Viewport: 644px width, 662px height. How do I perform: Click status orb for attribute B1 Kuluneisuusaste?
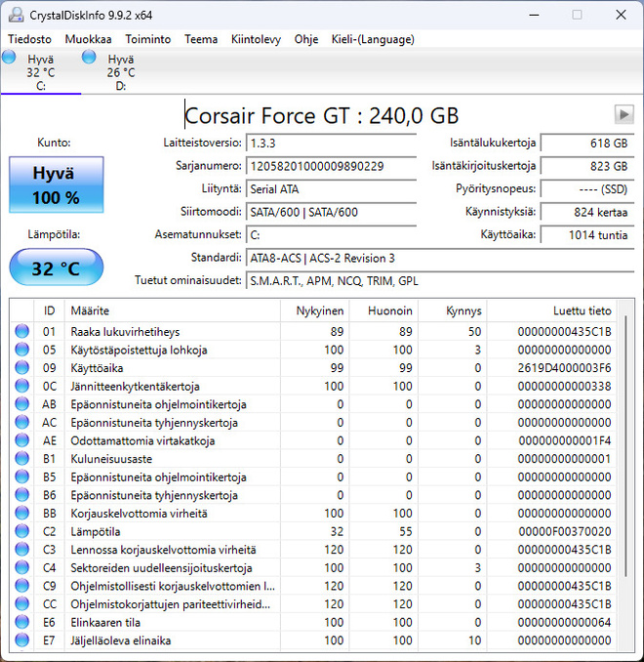pyautogui.click(x=21, y=459)
